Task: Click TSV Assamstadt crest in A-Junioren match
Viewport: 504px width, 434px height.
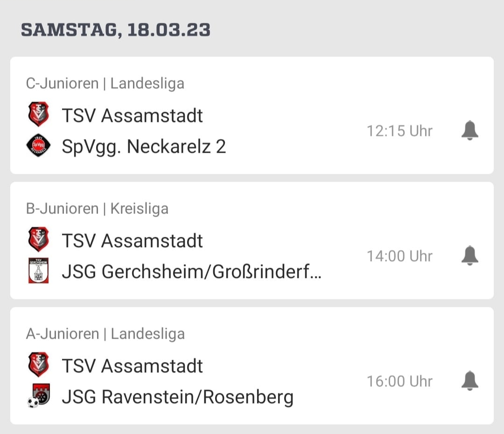Action: coord(38,365)
